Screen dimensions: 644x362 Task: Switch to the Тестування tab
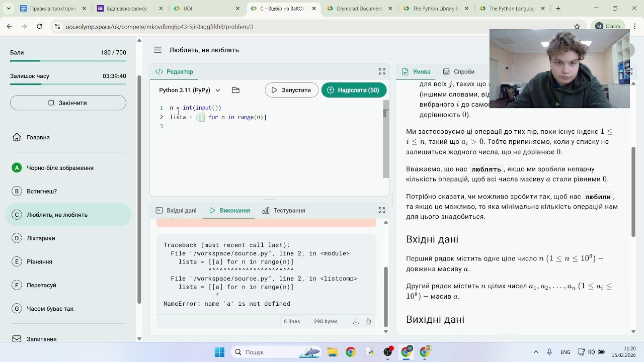pos(284,210)
